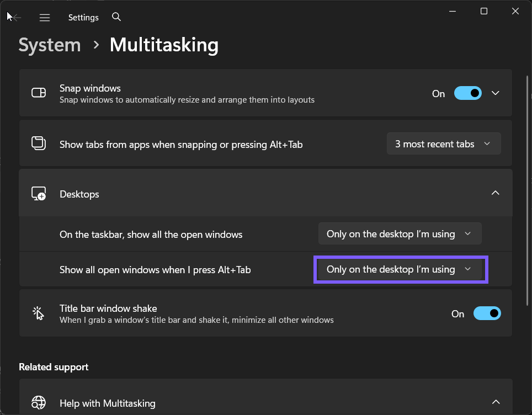Disable the Title bar window shake toggle
This screenshot has height=415, width=532.
(487, 313)
